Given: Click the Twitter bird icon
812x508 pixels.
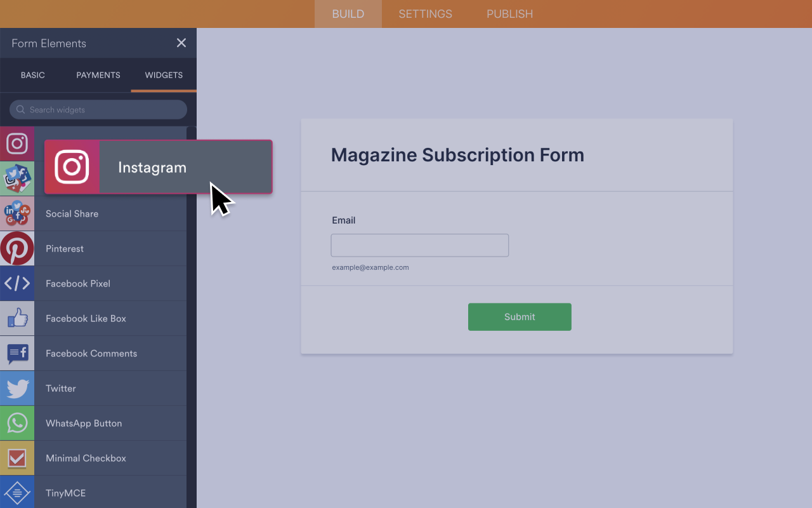Looking at the screenshot, I should [17, 388].
